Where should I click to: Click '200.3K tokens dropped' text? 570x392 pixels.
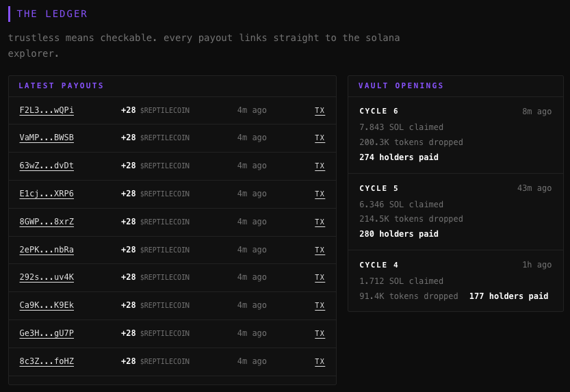pos(411,142)
